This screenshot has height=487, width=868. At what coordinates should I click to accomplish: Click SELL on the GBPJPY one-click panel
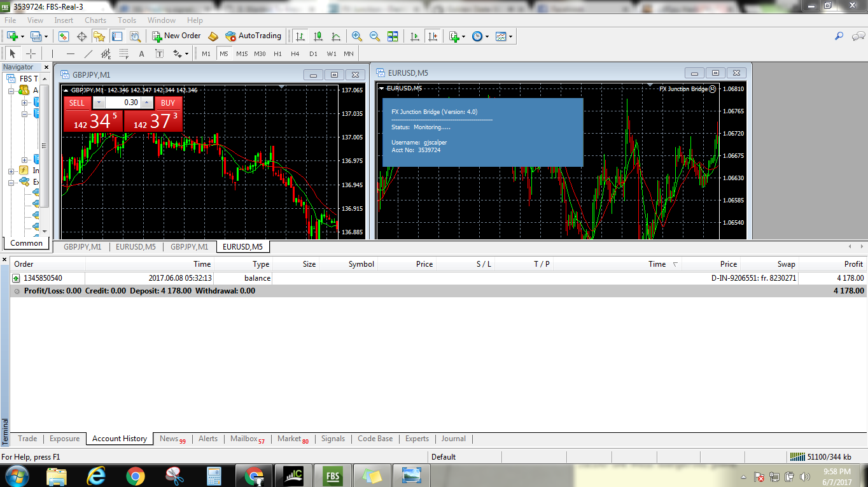pos(77,102)
